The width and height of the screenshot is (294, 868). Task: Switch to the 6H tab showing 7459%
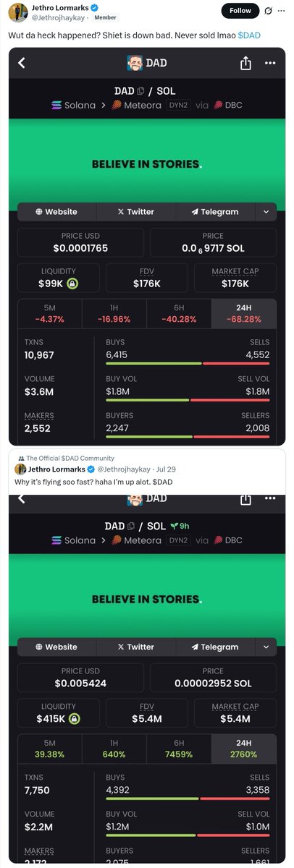coord(179,748)
